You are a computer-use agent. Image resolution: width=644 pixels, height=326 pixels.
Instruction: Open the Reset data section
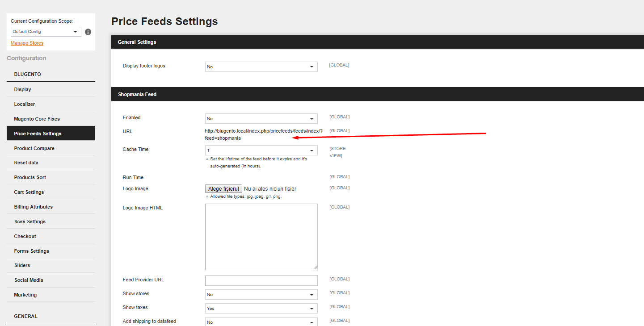tap(51, 163)
